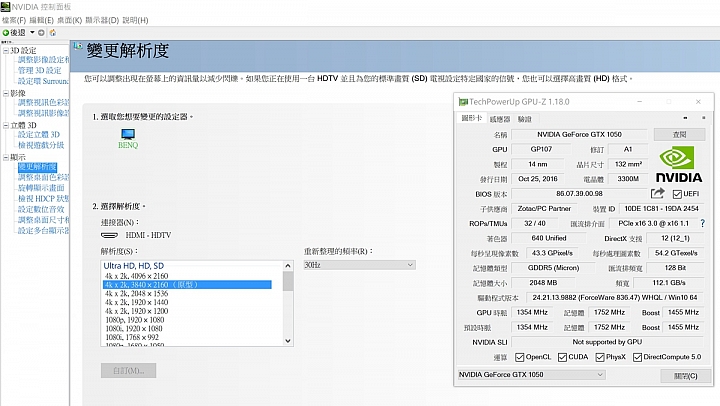The width and height of the screenshot is (720, 406).
Task: Open 檢視 HDCP 狀態 tree link
Action: 44,198
